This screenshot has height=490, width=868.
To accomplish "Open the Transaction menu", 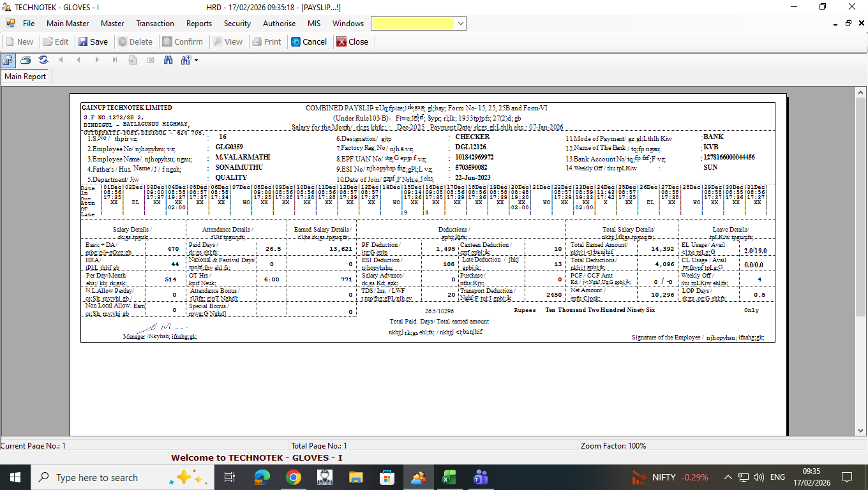I will 154,24.
